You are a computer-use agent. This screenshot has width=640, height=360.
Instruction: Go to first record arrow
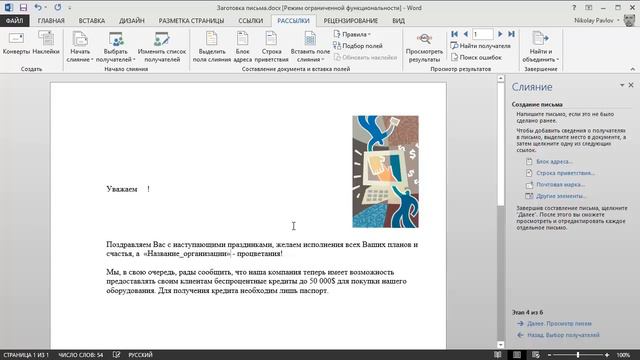click(x=454, y=34)
